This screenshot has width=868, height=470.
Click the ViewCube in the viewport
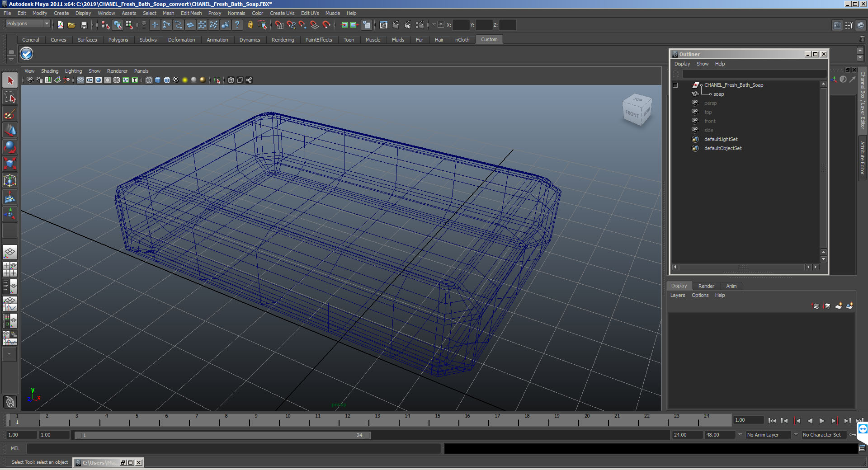[637, 110]
